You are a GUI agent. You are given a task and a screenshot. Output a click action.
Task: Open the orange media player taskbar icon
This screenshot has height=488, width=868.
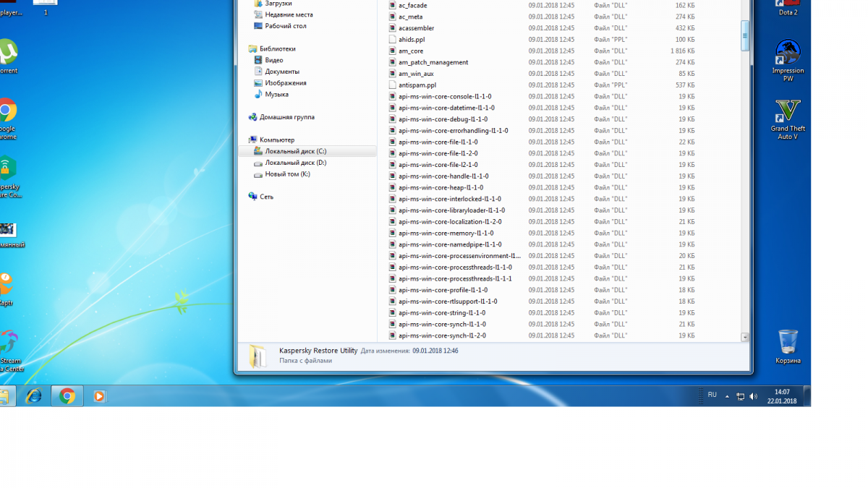click(99, 396)
